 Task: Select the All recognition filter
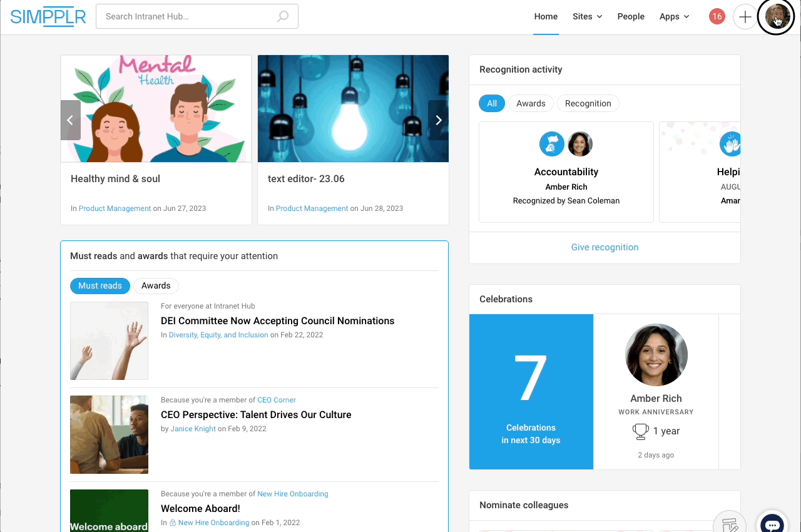492,103
